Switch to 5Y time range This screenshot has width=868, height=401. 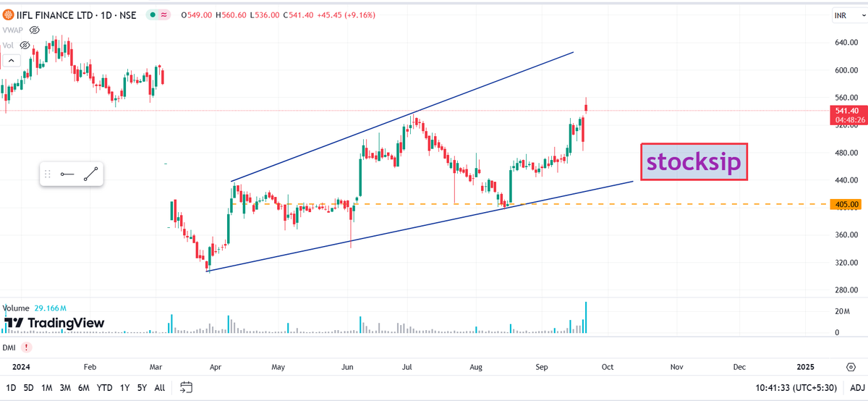pos(142,387)
